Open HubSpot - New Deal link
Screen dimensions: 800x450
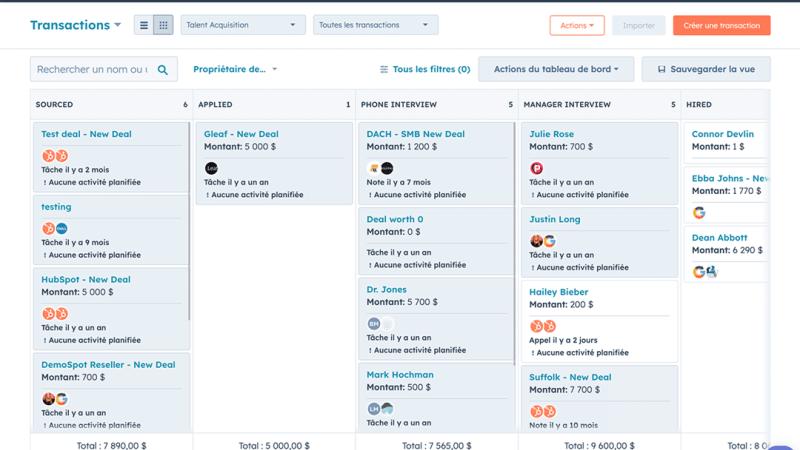point(86,280)
